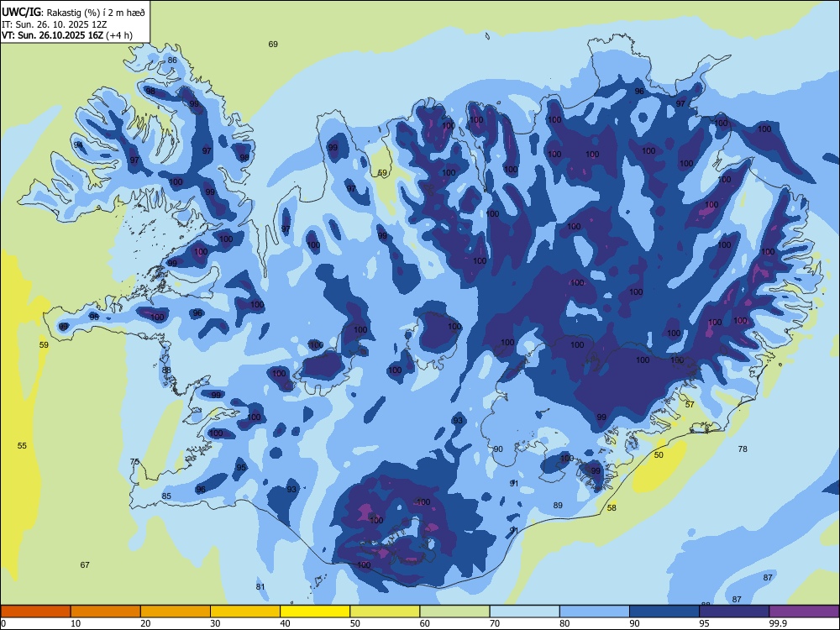Click the '89' value in south Iceland
Image resolution: width=840 pixels, height=630 pixels.
coord(559,505)
